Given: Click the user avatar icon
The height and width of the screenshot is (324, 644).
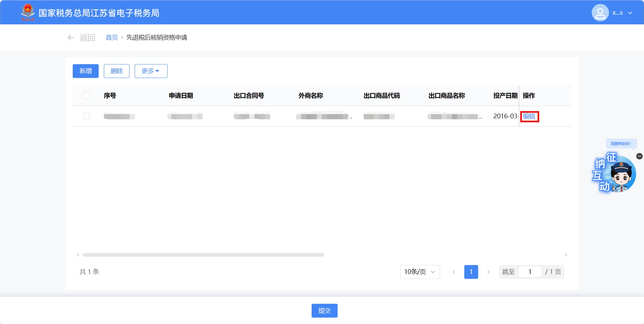Looking at the screenshot, I should (600, 13).
